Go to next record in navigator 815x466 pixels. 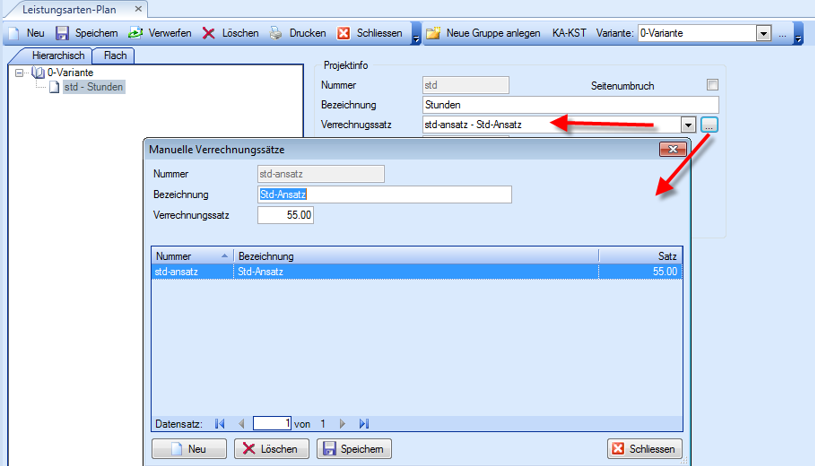[x=342, y=424]
